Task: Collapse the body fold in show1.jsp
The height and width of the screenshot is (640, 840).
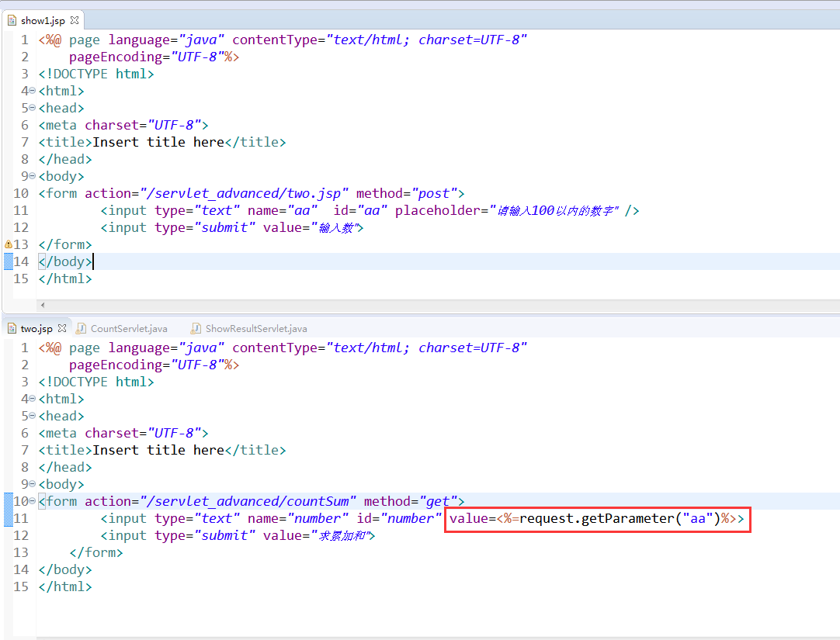Action: click(x=32, y=176)
